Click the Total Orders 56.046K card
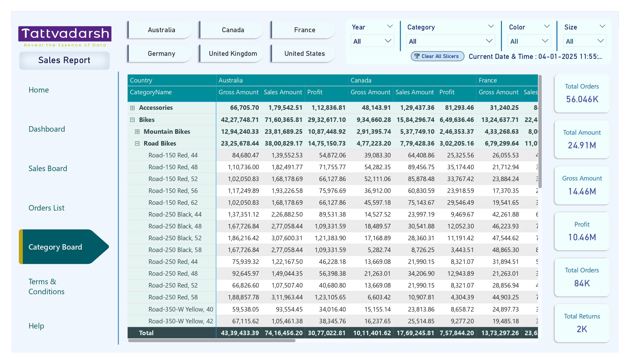 pyautogui.click(x=582, y=93)
